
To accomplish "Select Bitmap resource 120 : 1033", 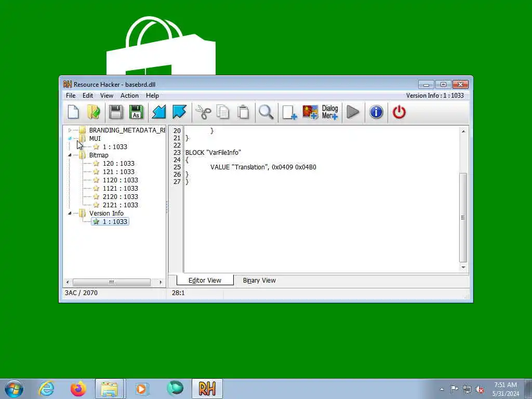I will click(118, 164).
